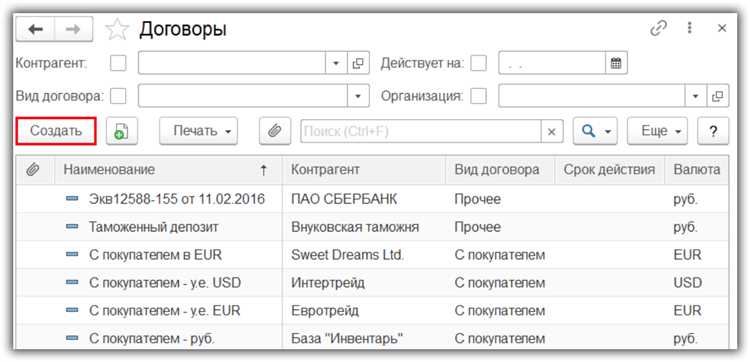This screenshot has height=362, width=750.
Task: Go forward with the right arrow button
Action: pos(73,30)
